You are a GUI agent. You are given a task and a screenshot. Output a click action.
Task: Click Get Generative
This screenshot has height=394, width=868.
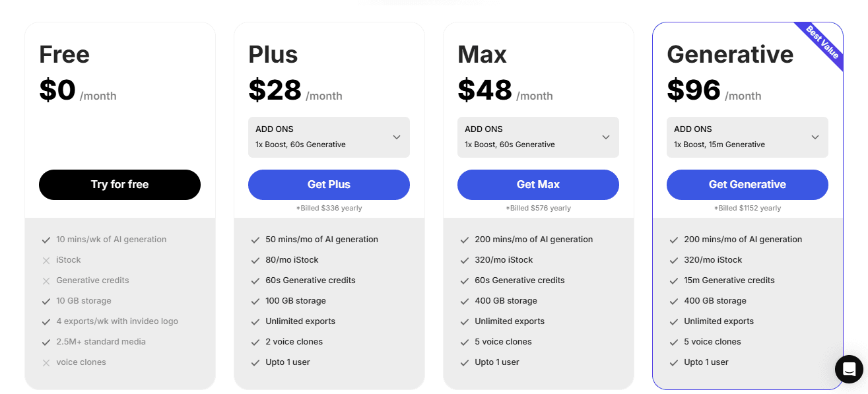pos(747,185)
